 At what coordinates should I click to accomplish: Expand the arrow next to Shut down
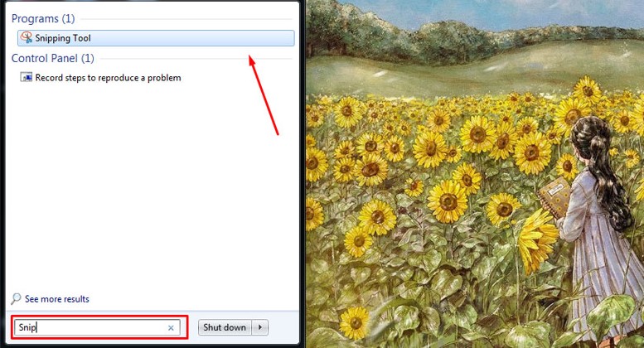(x=260, y=327)
